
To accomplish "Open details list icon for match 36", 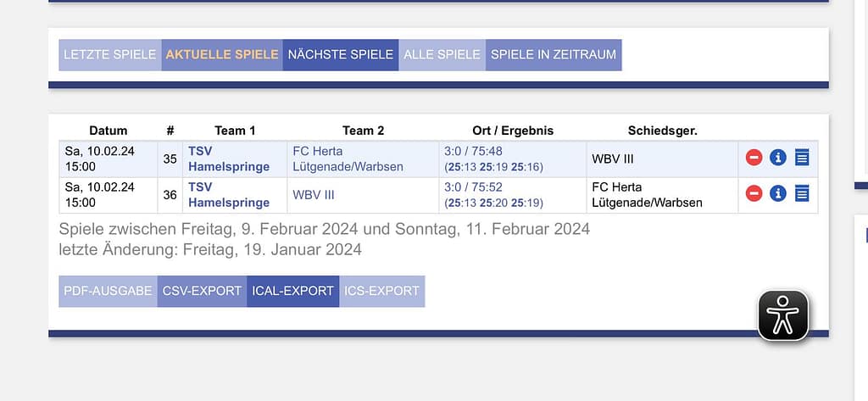I will pos(802,194).
